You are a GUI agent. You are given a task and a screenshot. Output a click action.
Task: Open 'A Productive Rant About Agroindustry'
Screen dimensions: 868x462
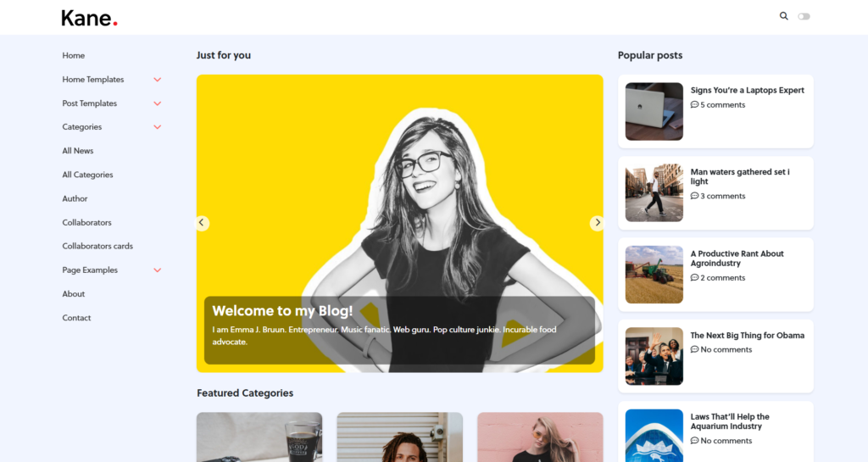(737, 259)
